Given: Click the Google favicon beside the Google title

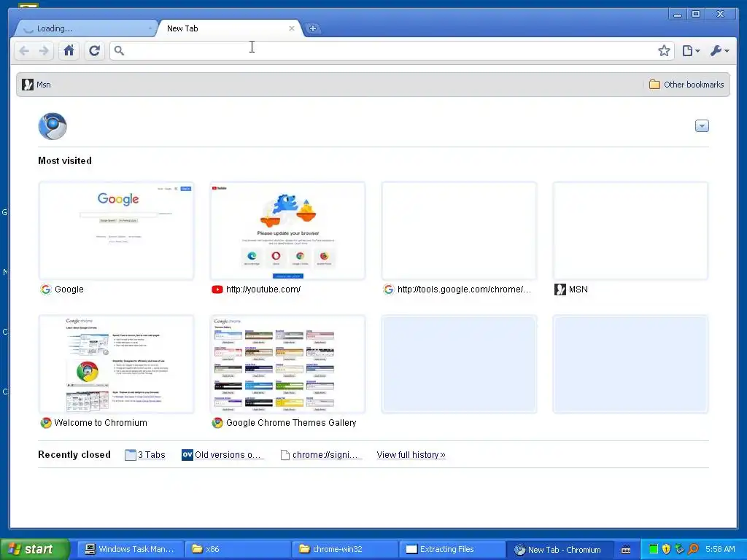Looking at the screenshot, I should click(46, 289).
